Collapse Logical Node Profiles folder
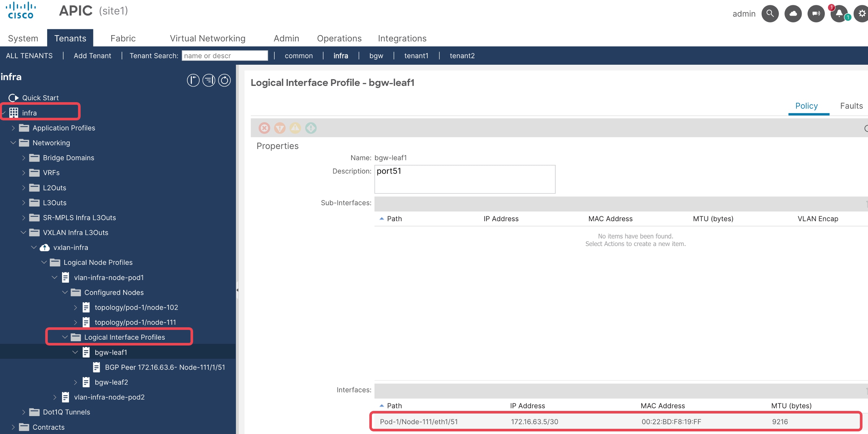Screen dimensions: 868x434 click(44, 262)
